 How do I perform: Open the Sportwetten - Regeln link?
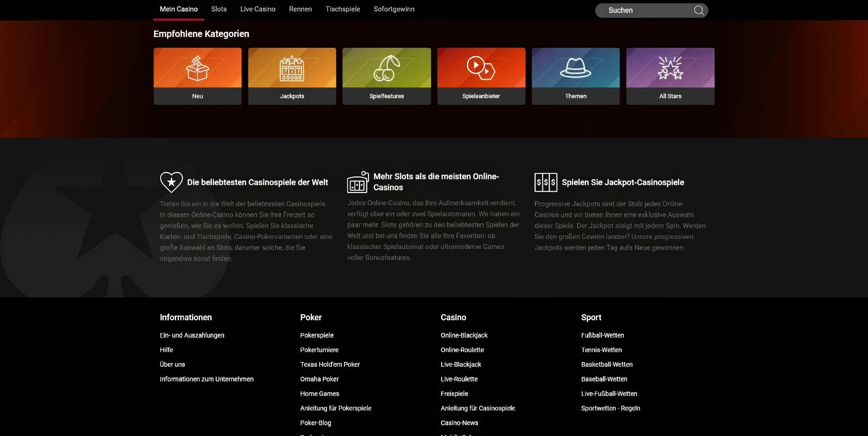pos(610,408)
